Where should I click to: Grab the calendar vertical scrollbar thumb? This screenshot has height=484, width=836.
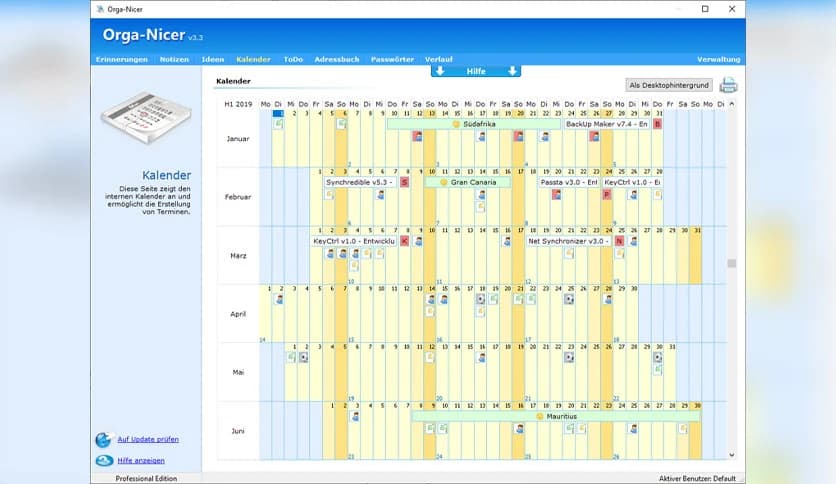point(732,263)
